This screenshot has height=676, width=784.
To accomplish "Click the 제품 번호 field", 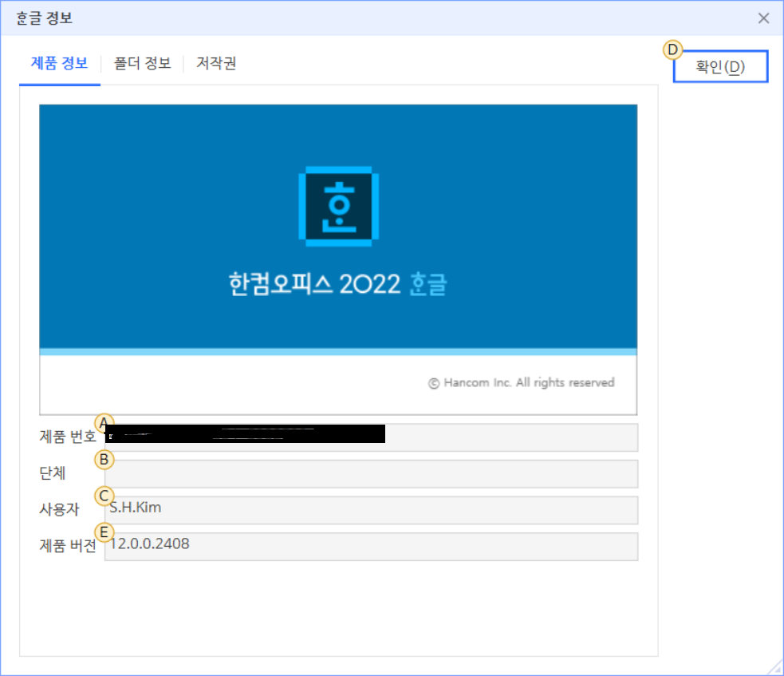I will pos(371,437).
